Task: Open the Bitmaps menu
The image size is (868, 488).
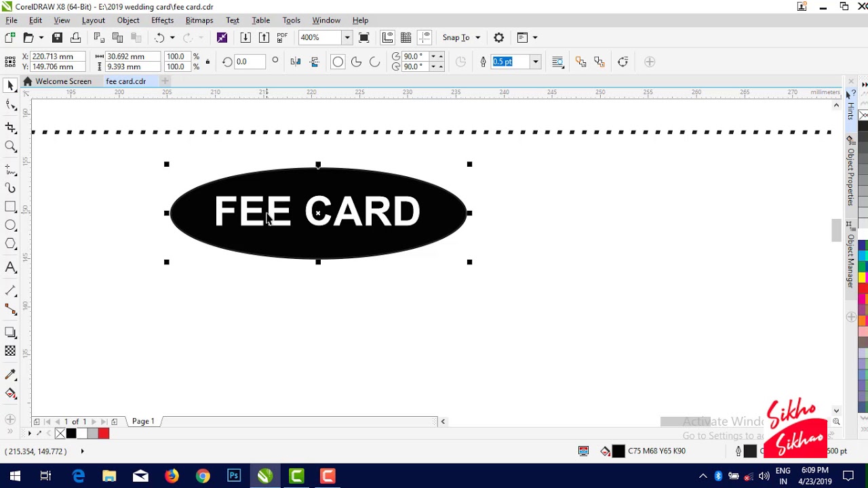Action: pyautogui.click(x=199, y=20)
